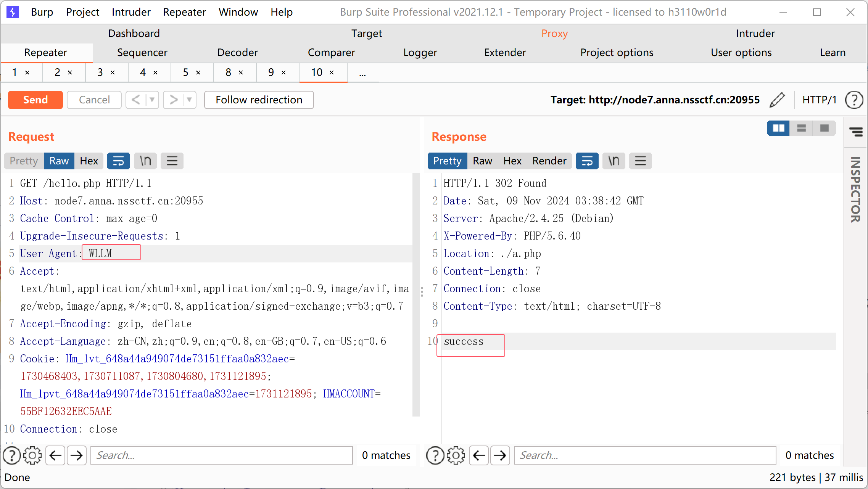Select combined tabbed layout icon
Screen dimensions: 868x489
pyautogui.click(x=825, y=128)
